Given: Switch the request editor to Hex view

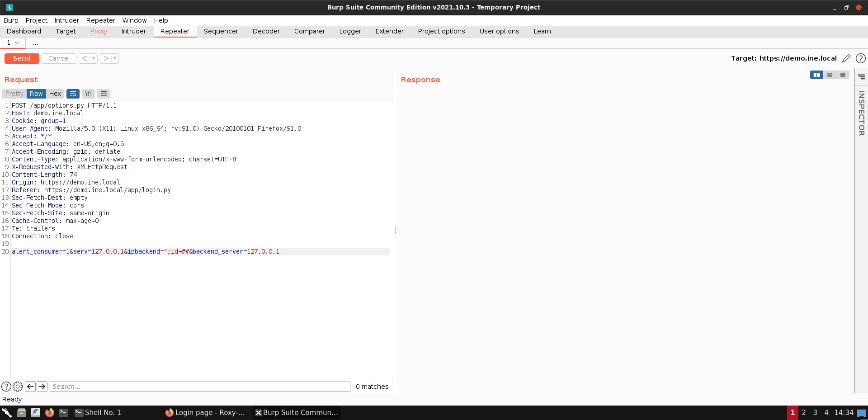Looking at the screenshot, I should [55, 94].
